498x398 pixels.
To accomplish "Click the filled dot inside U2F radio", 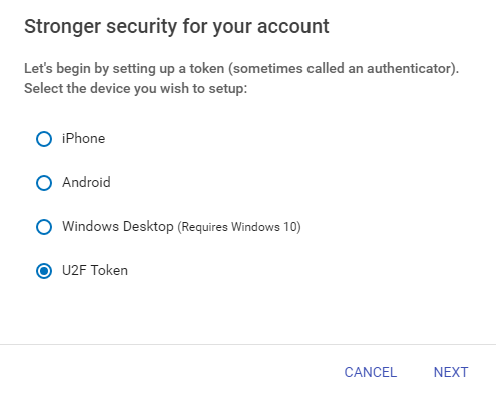I will coord(44,271).
